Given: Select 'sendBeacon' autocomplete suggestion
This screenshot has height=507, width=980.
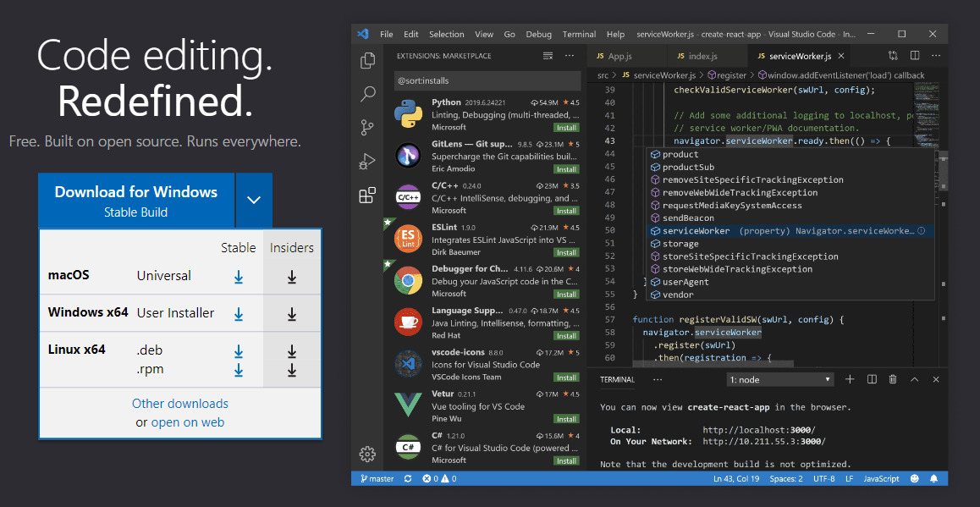Looking at the screenshot, I should [790, 218].
